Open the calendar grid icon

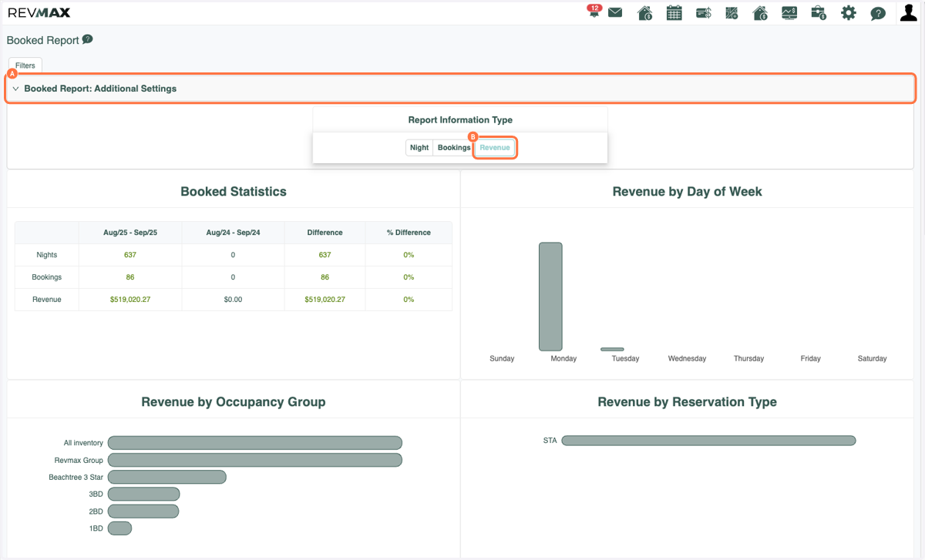click(674, 12)
